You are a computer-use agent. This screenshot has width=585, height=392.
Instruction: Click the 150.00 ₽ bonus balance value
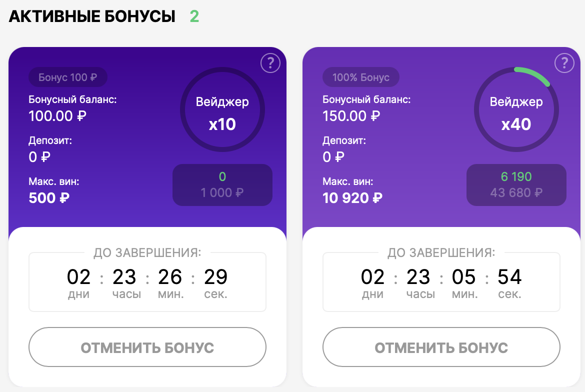pos(351,116)
